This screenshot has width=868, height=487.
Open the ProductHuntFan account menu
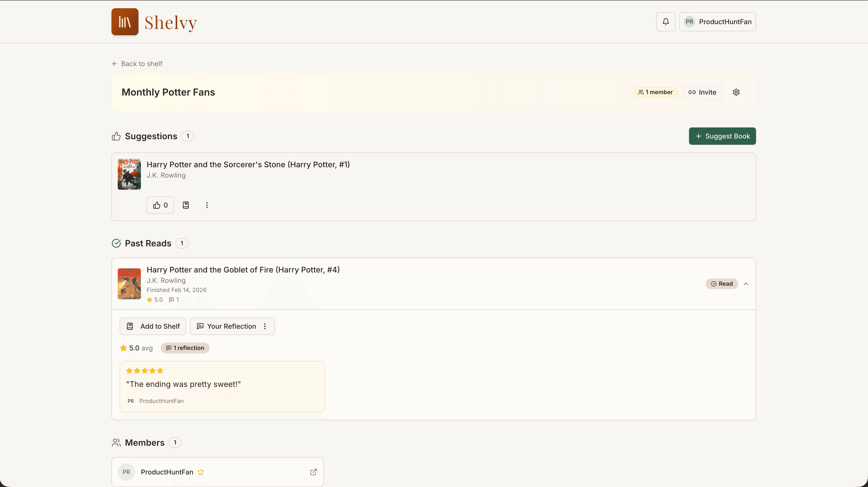click(x=718, y=21)
